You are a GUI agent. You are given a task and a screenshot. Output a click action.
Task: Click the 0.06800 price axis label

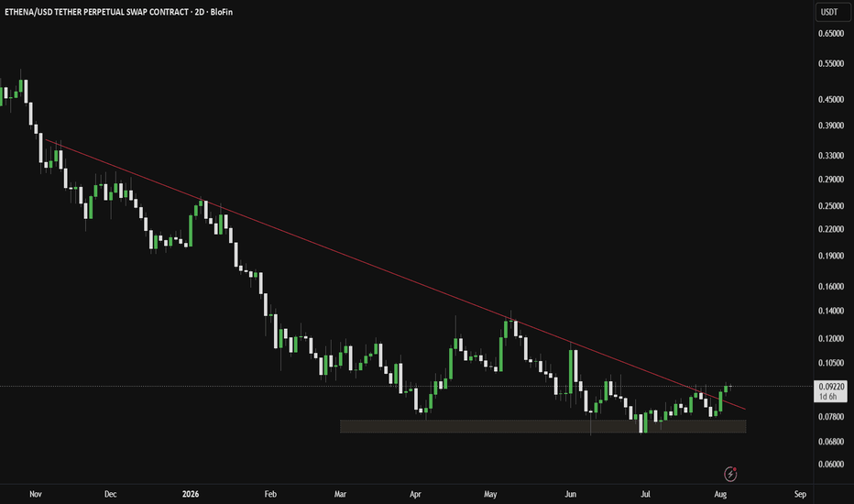(831, 442)
